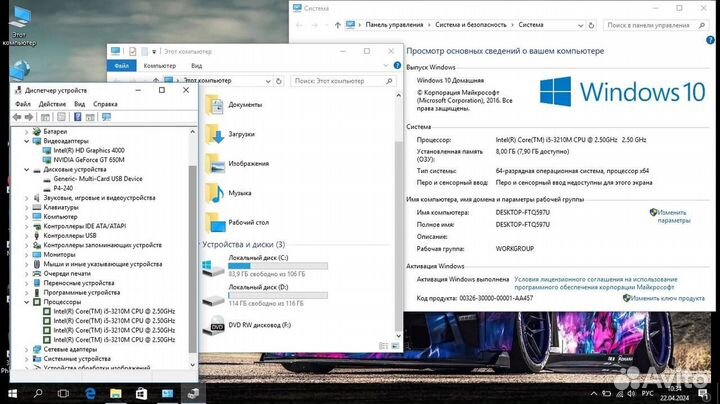Open Downloads folder in This PC window
720x404 pixels.
click(x=230, y=134)
